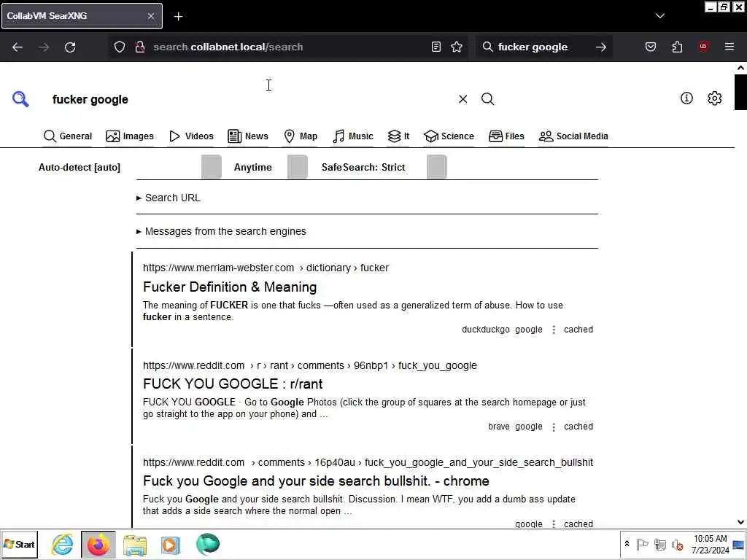Switch to the It search category
The image size is (747, 560).
click(x=398, y=136)
